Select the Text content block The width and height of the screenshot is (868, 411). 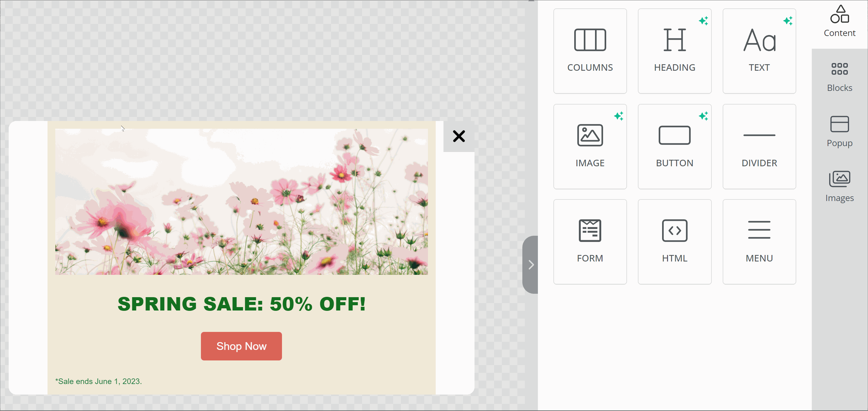tap(759, 51)
